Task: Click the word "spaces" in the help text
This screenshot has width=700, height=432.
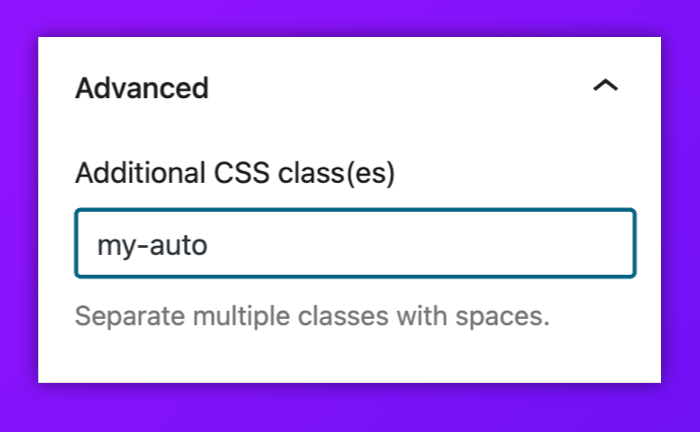Action: tap(498, 317)
